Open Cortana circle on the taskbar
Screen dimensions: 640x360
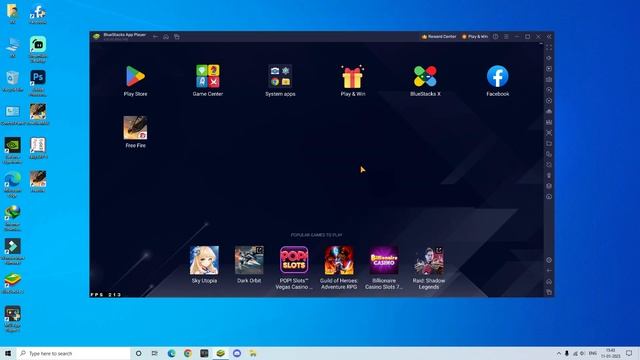click(138, 353)
